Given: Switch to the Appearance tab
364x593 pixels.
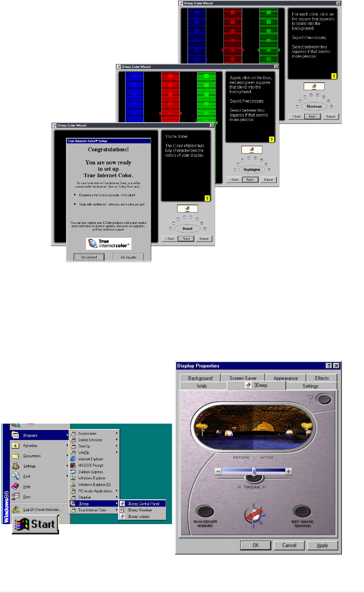Looking at the screenshot, I should (x=286, y=378).
